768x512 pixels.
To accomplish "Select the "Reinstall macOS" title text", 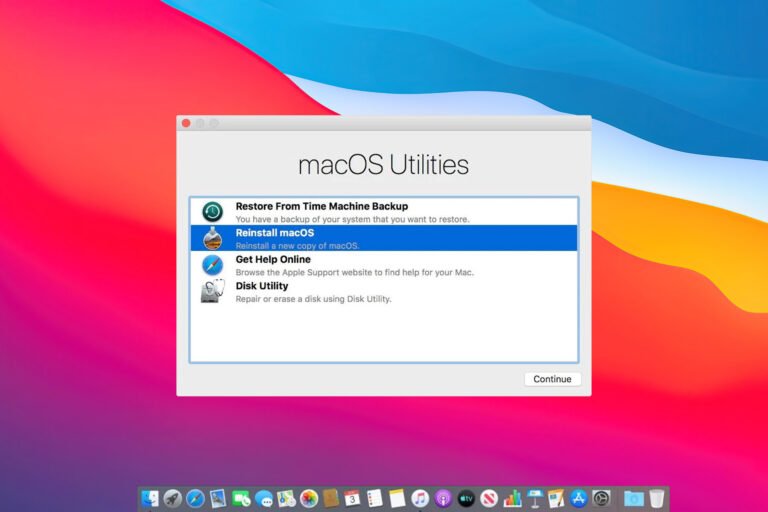I will (x=275, y=233).
